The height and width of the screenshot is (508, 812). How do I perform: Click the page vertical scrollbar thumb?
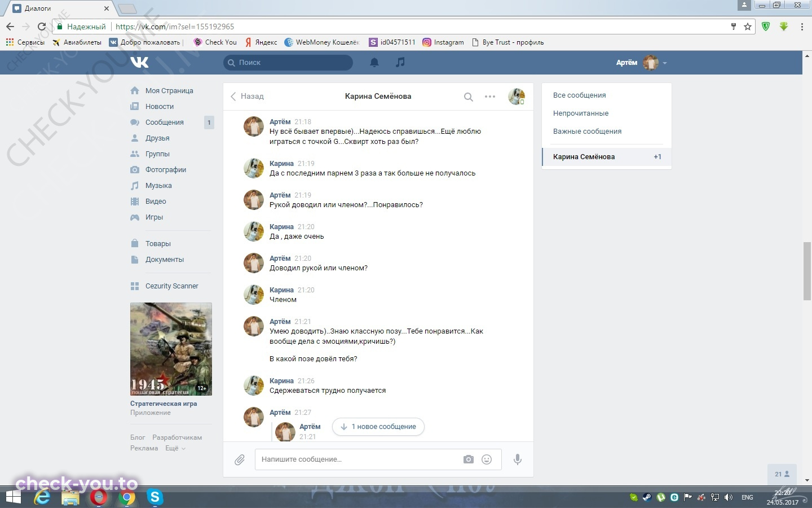coord(807,271)
